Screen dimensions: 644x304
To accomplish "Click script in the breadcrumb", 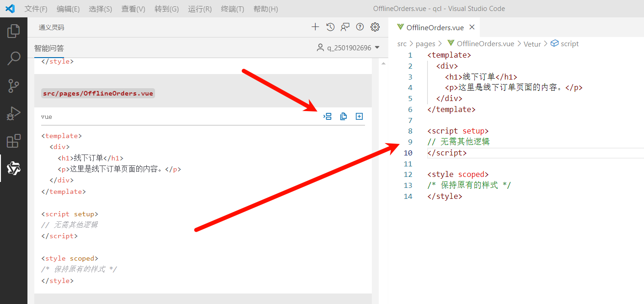I will [x=569, y=44].
